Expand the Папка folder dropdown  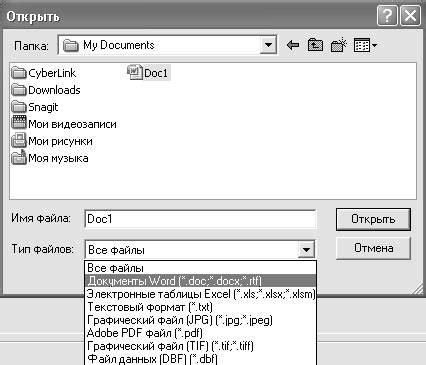[268, 45]
